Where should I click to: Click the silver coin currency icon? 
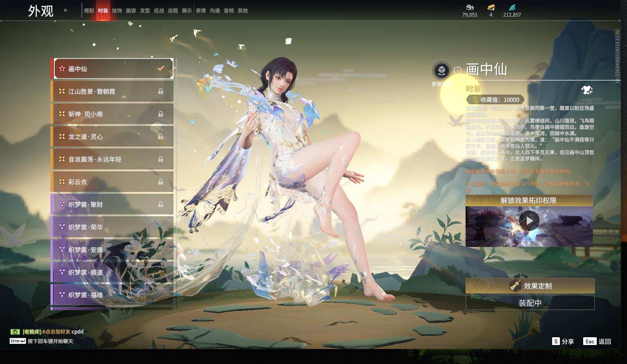tap(470, 7)
